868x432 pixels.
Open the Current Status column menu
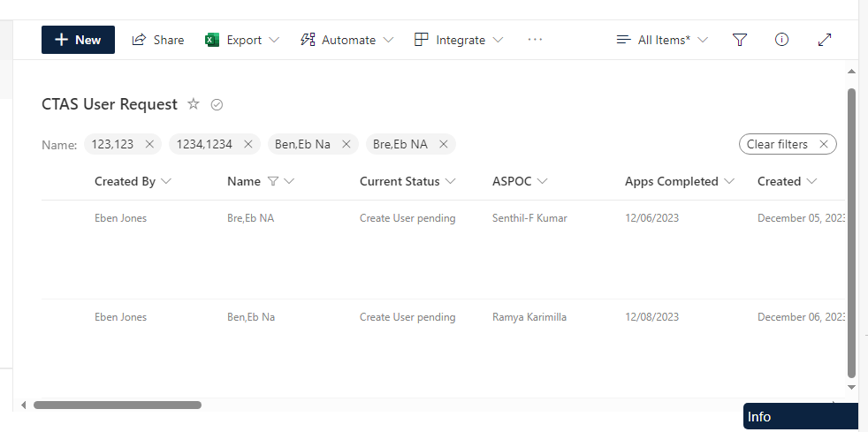coord(407,181)
